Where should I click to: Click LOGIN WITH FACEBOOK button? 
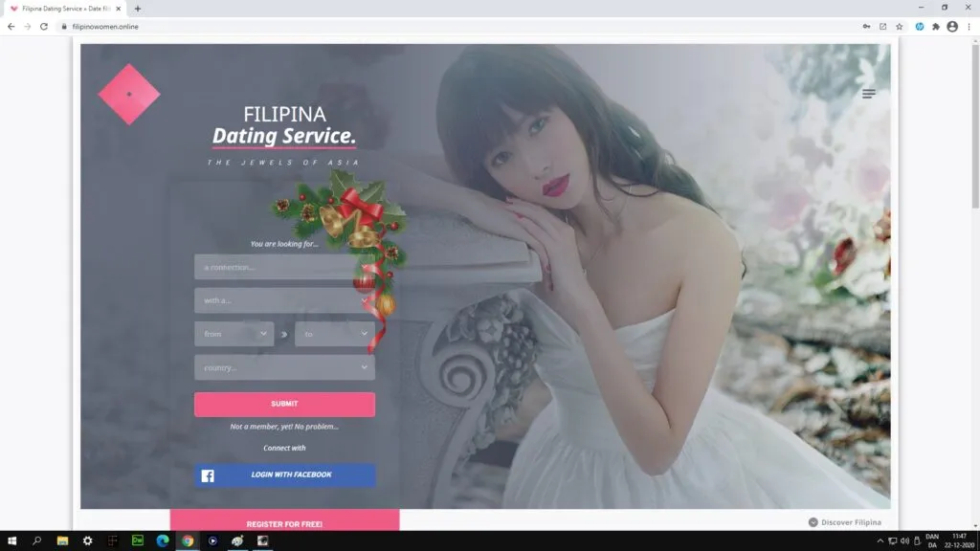(284, 475)
